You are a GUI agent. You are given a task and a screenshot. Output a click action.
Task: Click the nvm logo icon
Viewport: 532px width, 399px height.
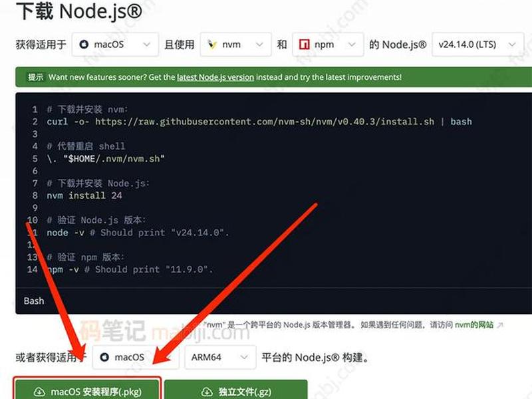212,45
